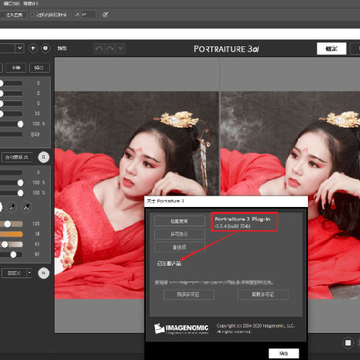
Task: Adjust the threshold slider showing value 20
Action: [11, 114]
